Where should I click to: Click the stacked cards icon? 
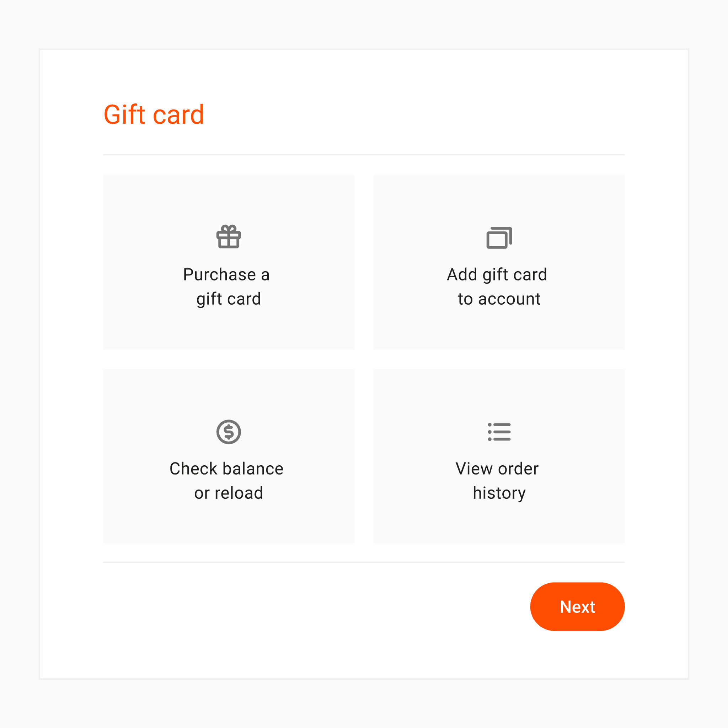point(499,238)
